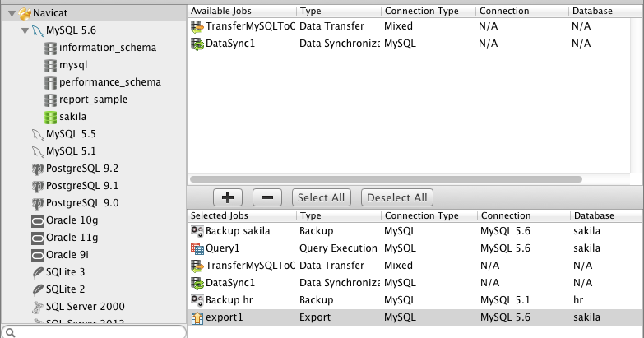Viewport: 644px width, 338px height.
Task: Select the SQL Server 2000 label
Action: point(86,307)
